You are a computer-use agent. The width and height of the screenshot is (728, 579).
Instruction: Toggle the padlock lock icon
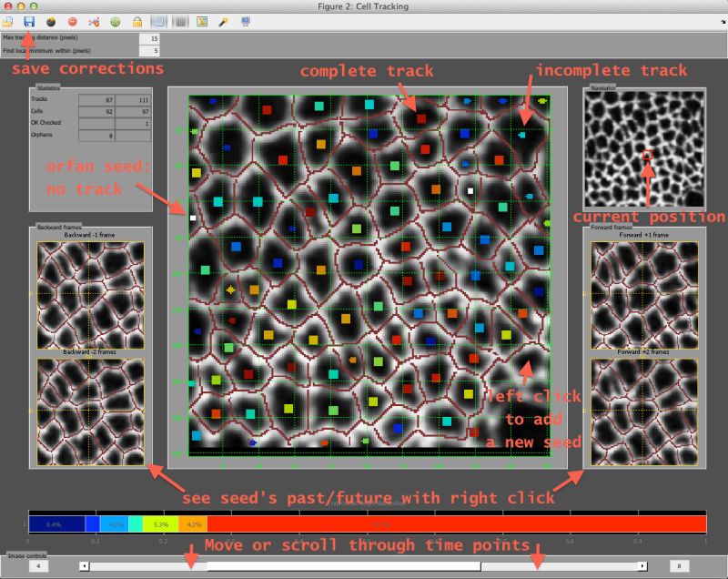click(136, 24)
